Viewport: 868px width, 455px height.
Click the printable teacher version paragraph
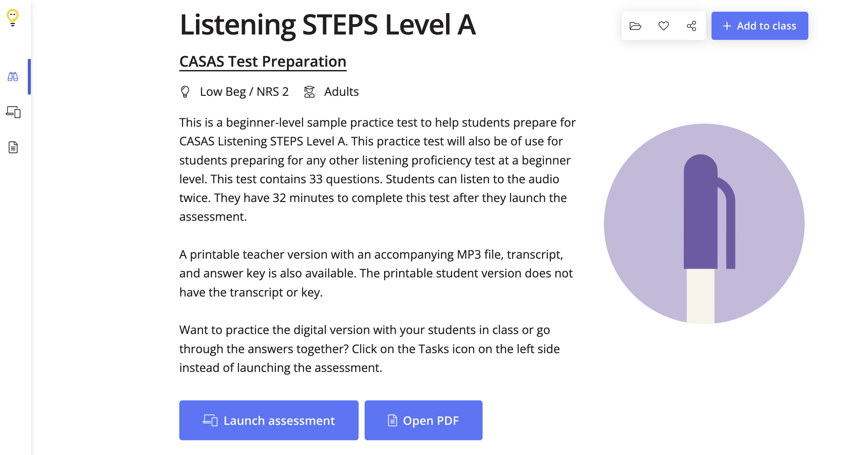point(376,273)
